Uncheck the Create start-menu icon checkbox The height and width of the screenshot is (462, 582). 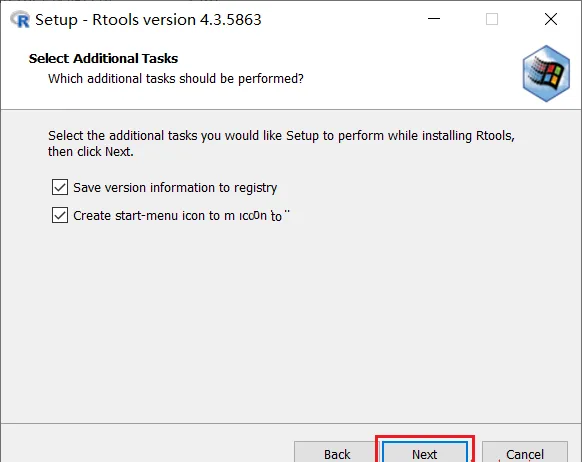(x=60, y=215)
